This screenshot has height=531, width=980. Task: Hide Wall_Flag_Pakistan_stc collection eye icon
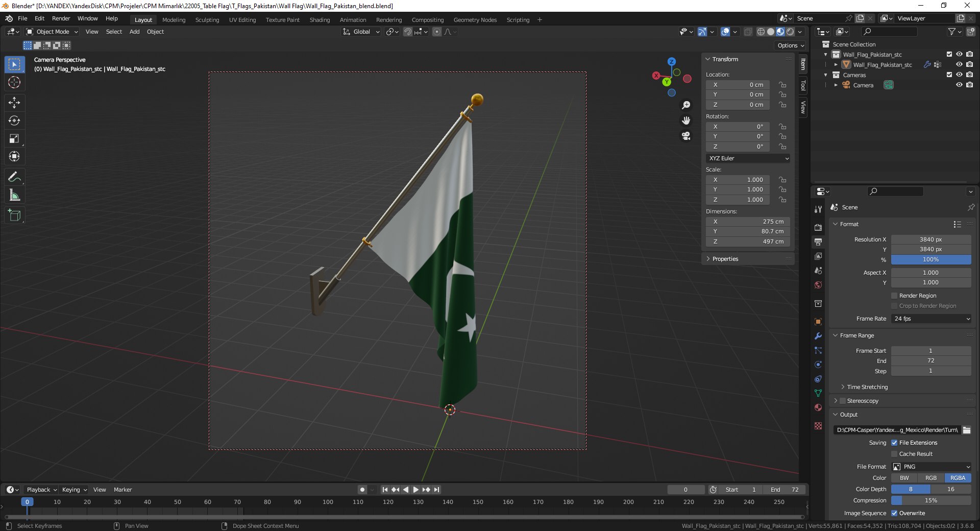click(x=959, y=54)
